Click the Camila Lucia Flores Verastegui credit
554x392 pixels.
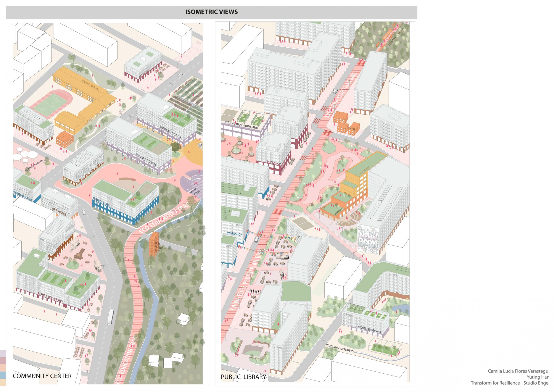(518, 371)
